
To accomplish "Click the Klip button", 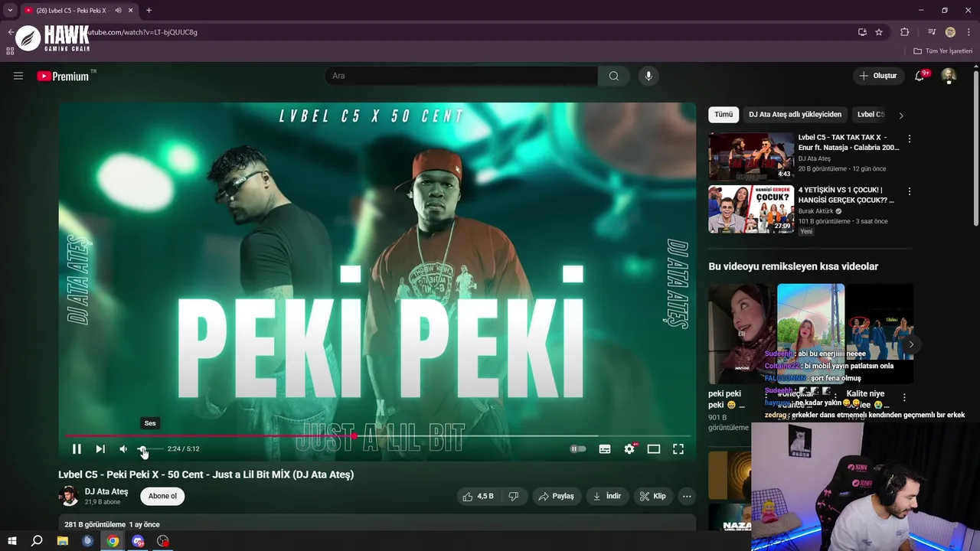I will tap(653, 496).
